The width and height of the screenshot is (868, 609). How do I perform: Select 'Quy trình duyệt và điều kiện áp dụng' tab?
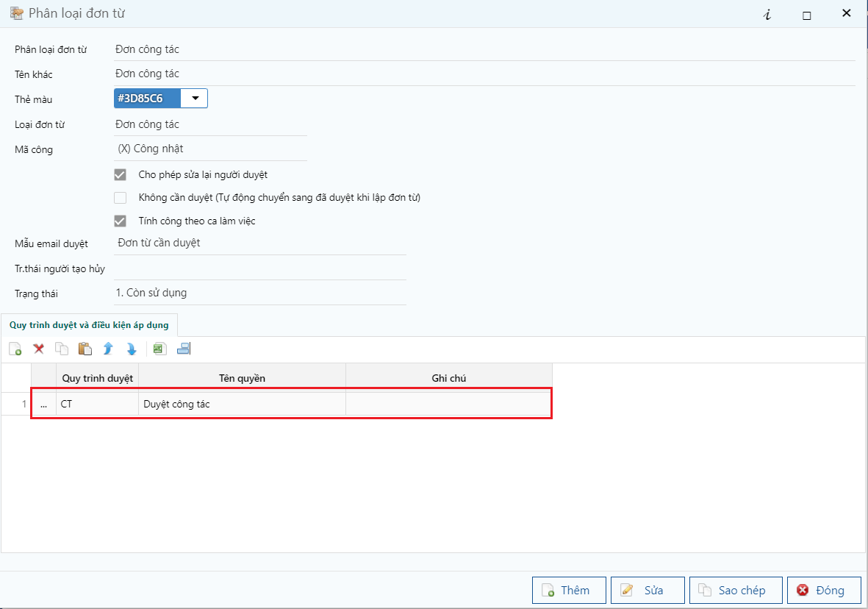[x=89, y=325]
